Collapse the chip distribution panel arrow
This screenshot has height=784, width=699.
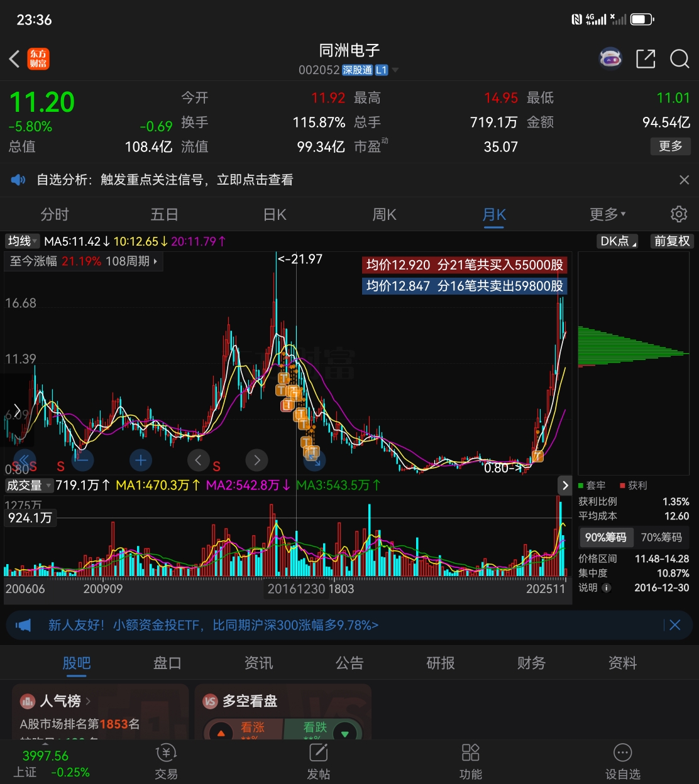click(565, 485)
